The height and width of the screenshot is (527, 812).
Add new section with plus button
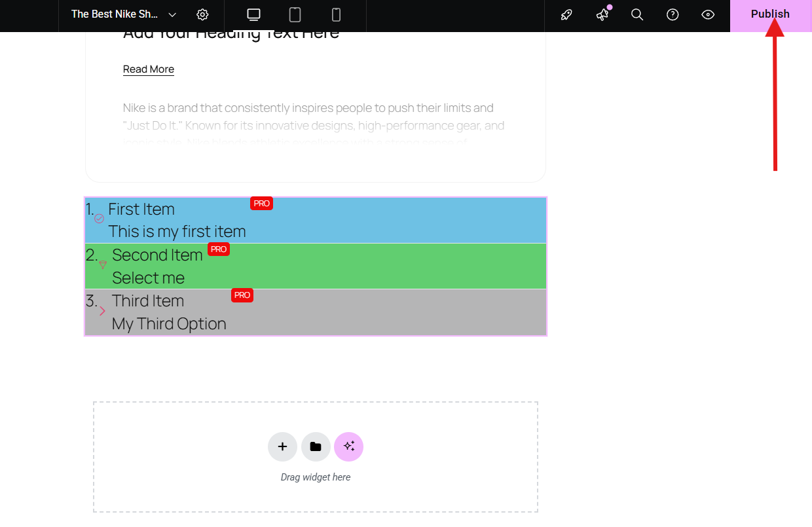pos(282,446)
